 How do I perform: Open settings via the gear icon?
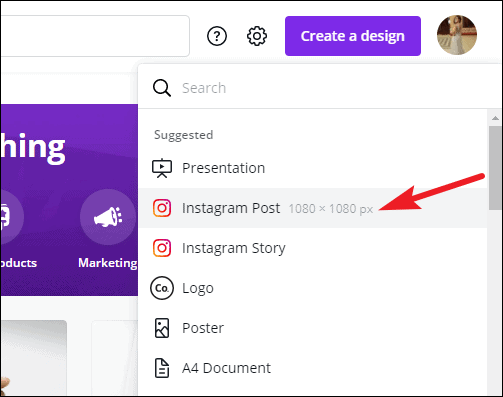(257, 36)
